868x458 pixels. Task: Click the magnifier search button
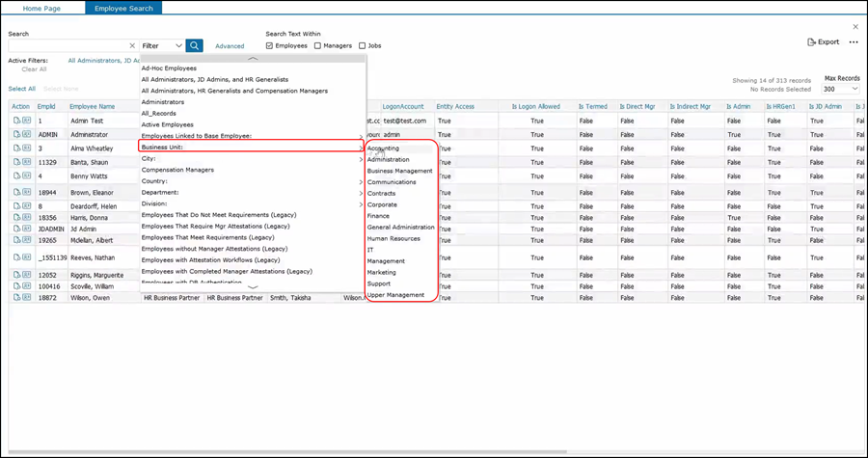(x=194, y=45)
